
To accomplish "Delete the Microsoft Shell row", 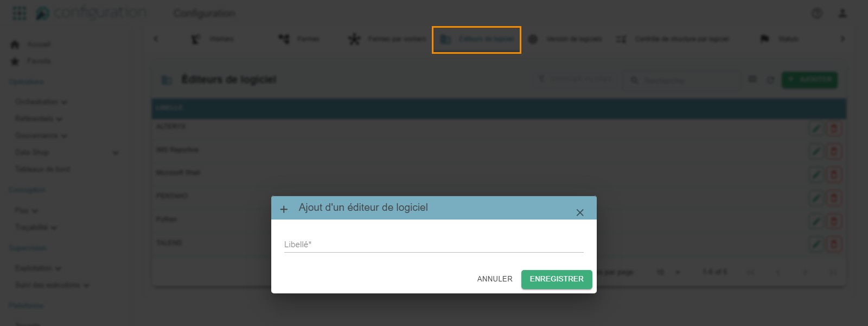I will [x=834, y=174].
